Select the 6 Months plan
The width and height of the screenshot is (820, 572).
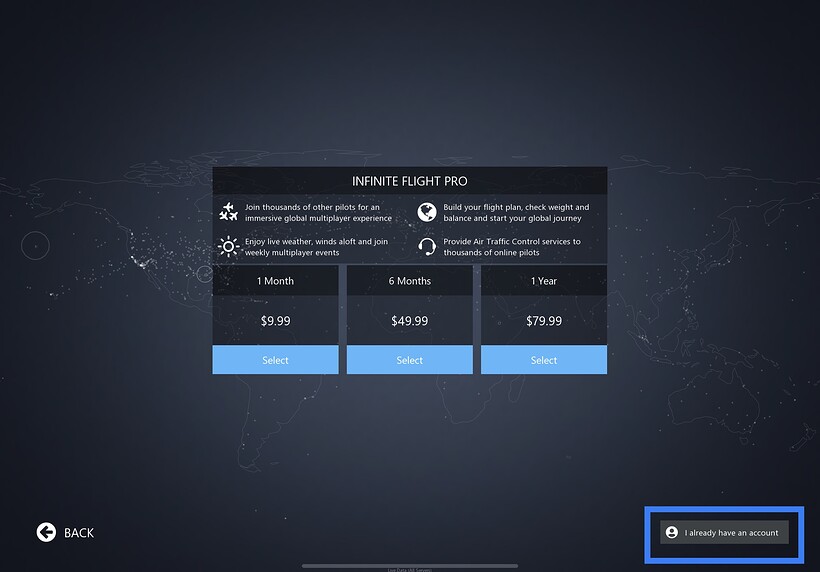(x=409, y=360)
